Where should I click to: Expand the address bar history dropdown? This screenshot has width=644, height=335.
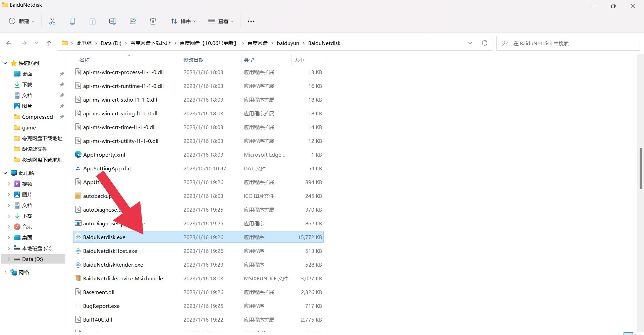(470, 43)
